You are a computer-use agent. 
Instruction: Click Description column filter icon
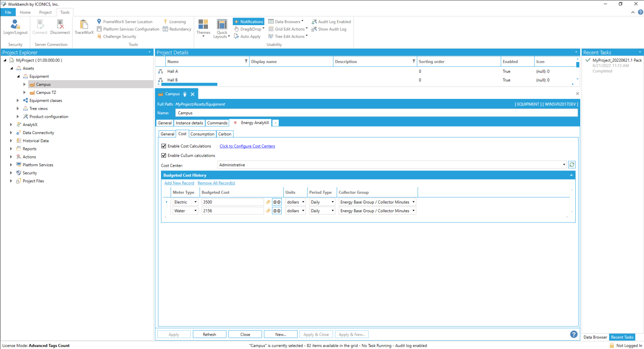click(414, 61)
